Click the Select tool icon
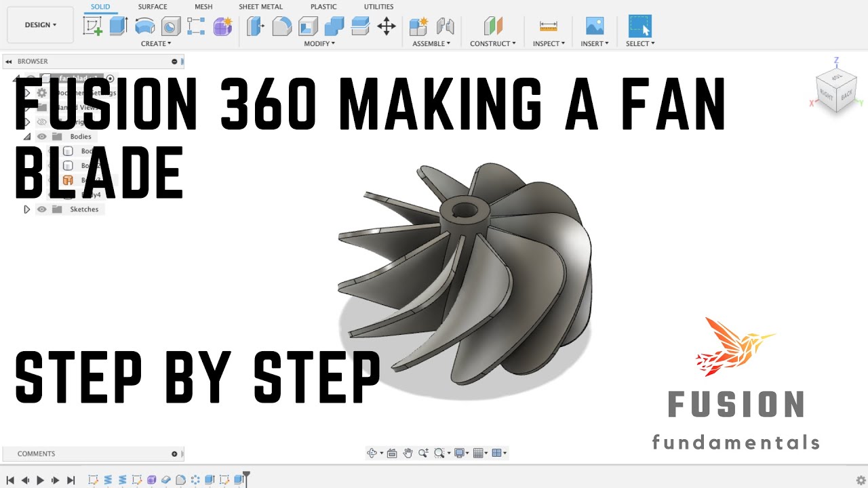 [640, 26]
